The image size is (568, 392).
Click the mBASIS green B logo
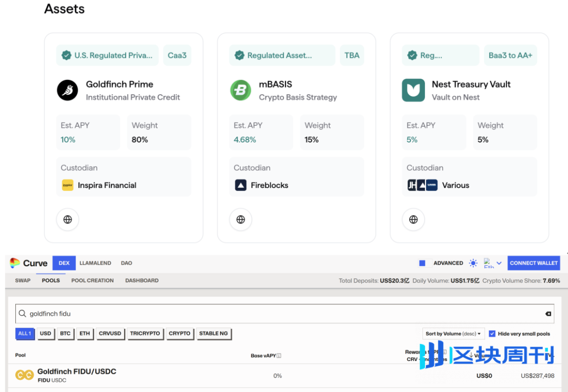(x=240, y=90)
